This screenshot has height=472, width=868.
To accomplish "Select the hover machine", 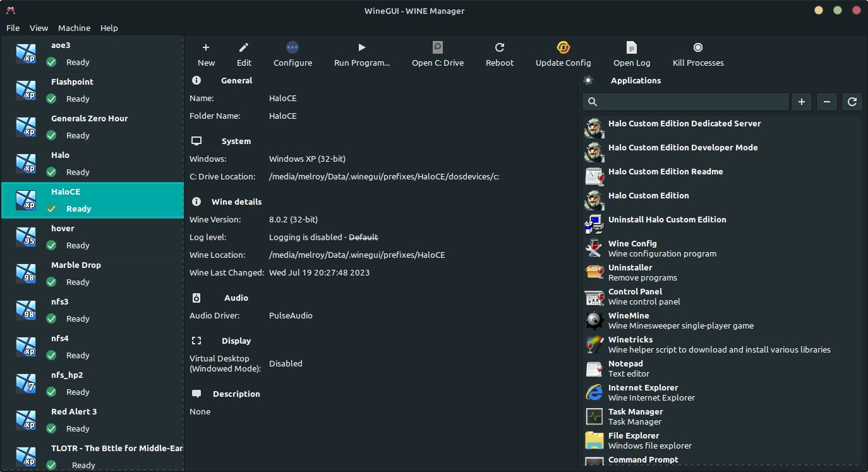I will [x=92, y=237].
